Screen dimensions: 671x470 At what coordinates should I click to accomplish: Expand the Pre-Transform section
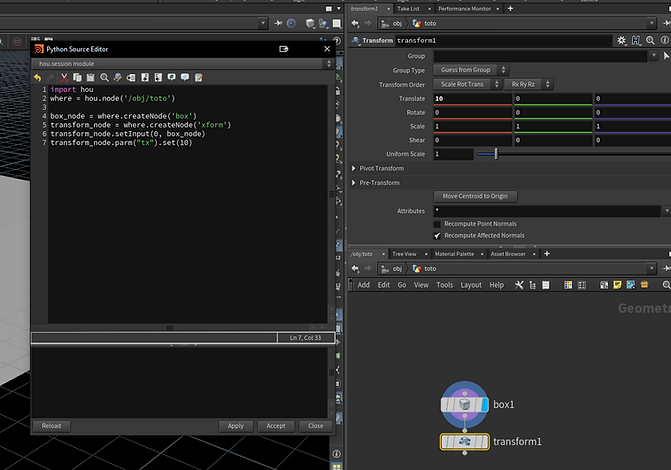point(353,183)
